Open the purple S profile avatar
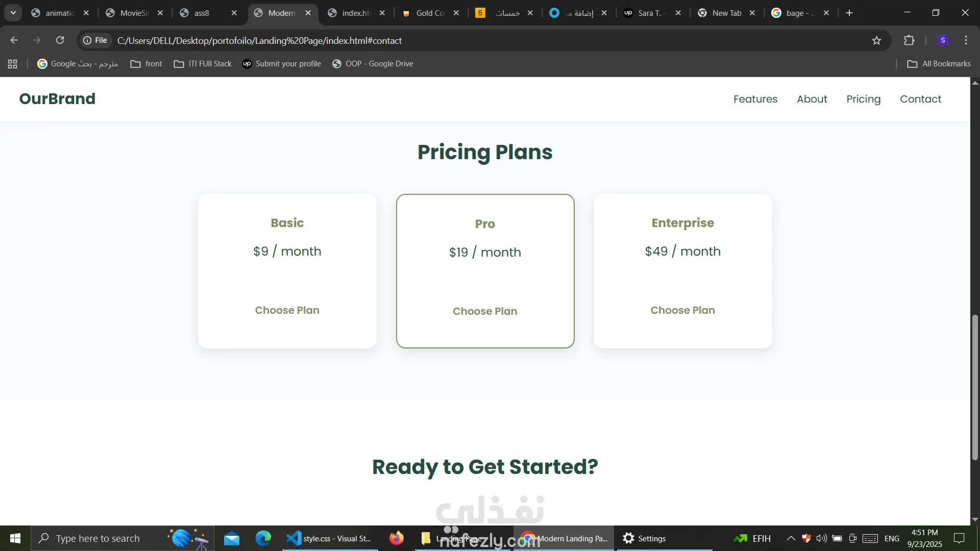The width and height of the screenshot is (980, 551). [x=943, y=40]
